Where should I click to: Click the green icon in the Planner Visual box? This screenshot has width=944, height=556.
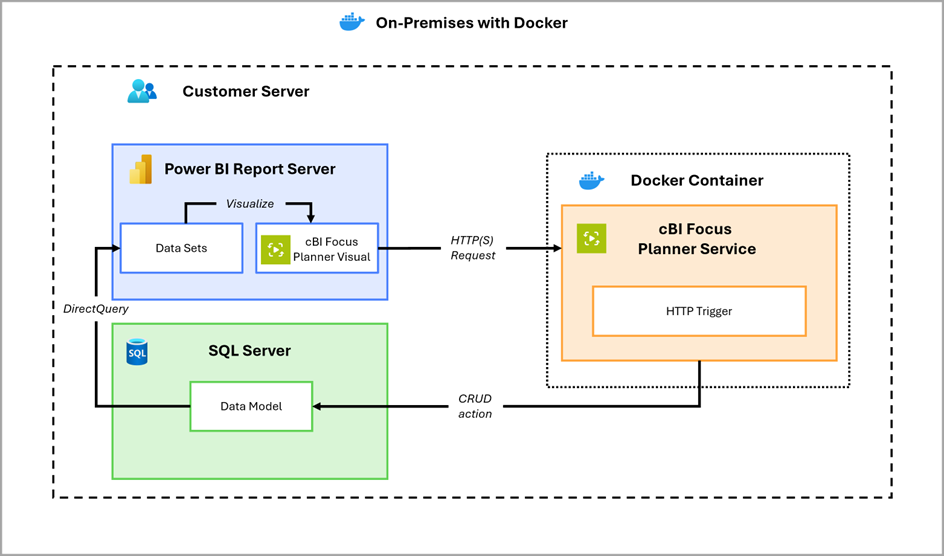(276, 249)
